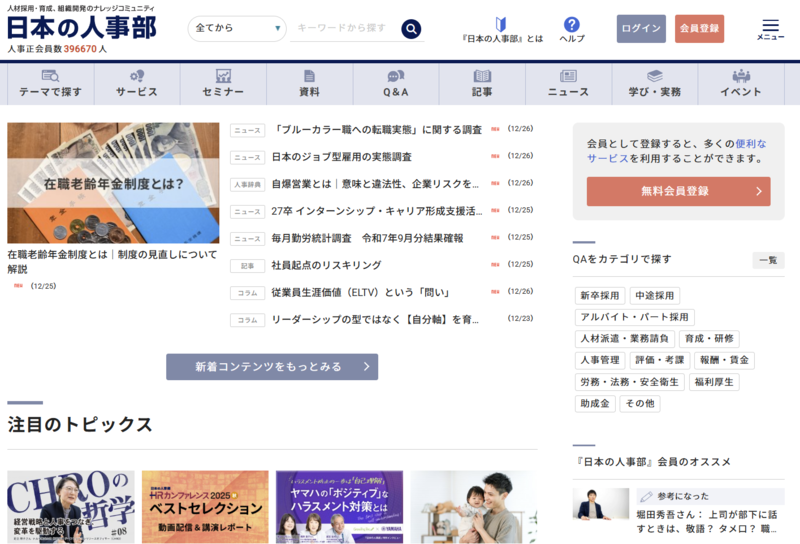Select the 新卒採用 category tag
The image size is (800, 544).
click(x=599, y=296)
